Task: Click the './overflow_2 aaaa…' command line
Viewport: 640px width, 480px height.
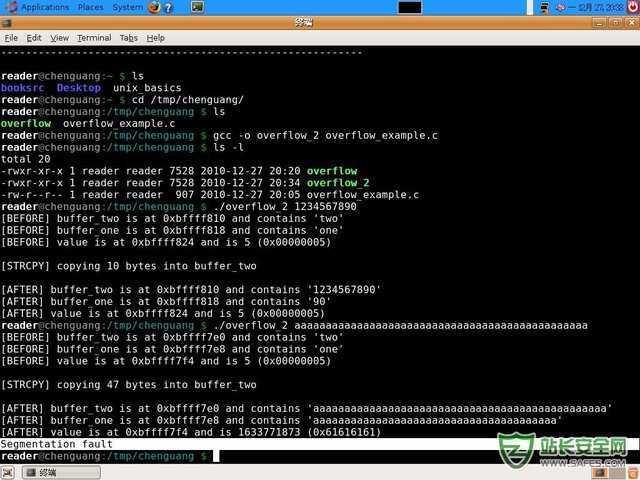Action: (400, 325)
